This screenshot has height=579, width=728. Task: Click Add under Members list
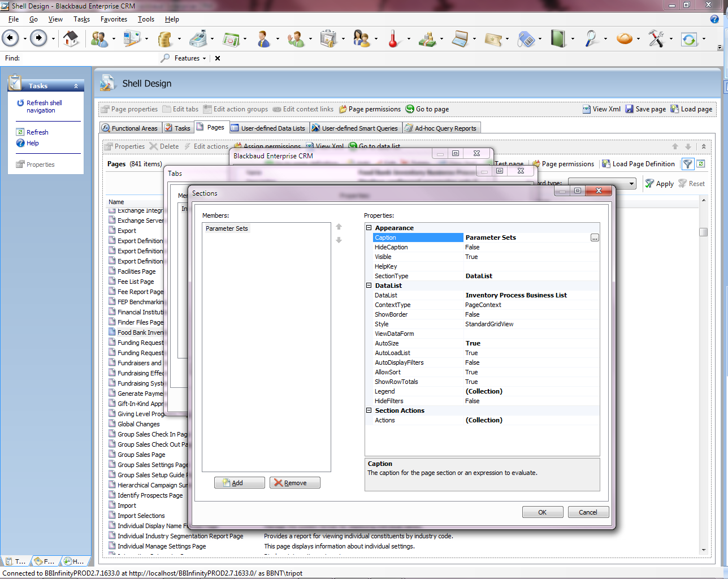click(x=239, y=483)
